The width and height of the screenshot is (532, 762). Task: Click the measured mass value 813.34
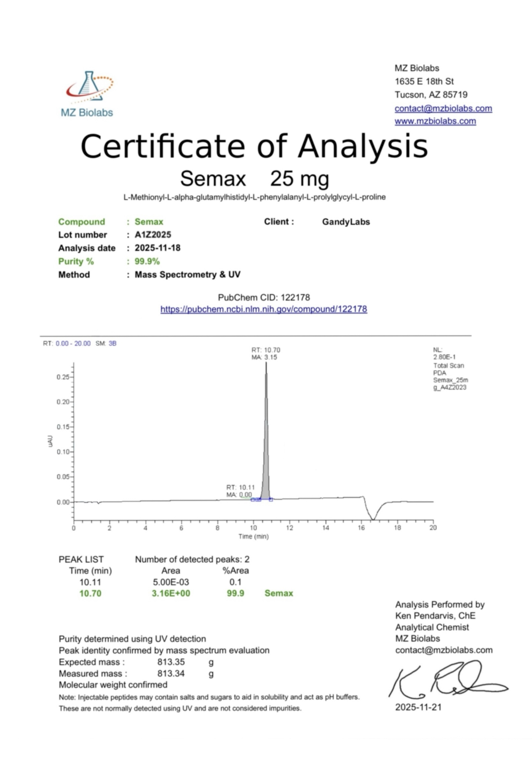pos(171,673)
